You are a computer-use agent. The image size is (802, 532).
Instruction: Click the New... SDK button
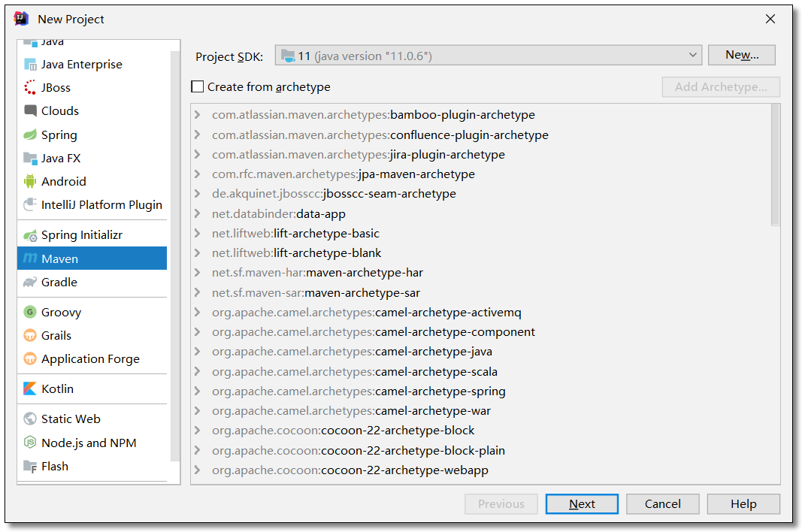741,55
